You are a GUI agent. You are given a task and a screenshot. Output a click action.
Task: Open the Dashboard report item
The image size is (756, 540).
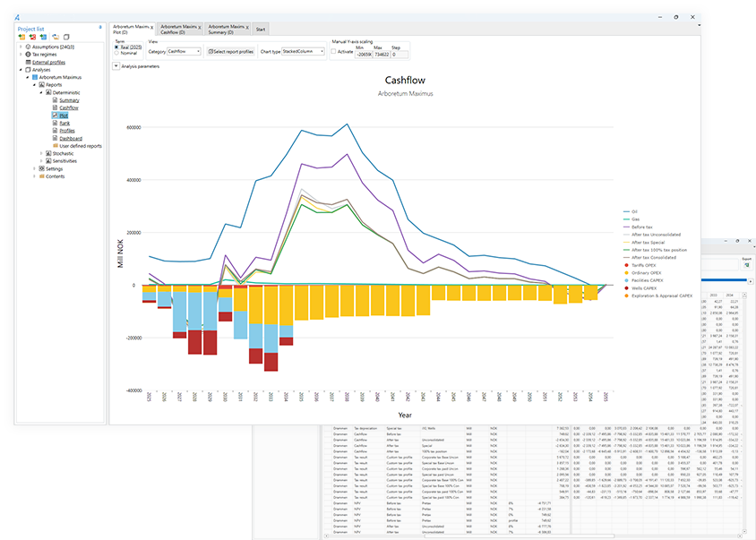tap(71, 138)
